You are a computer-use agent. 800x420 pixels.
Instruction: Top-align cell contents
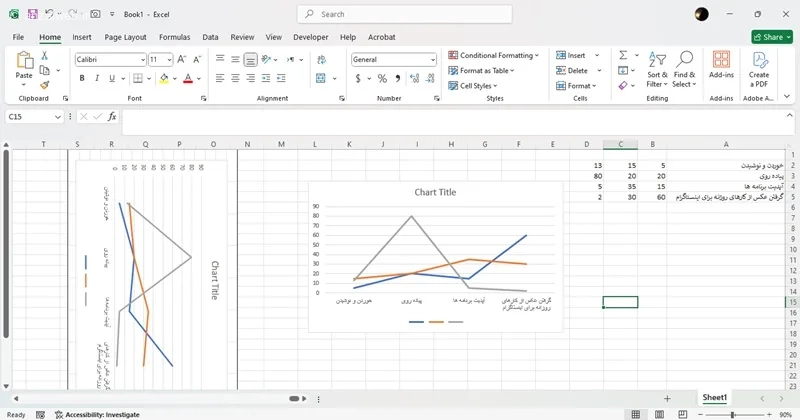tap(220, 59)
